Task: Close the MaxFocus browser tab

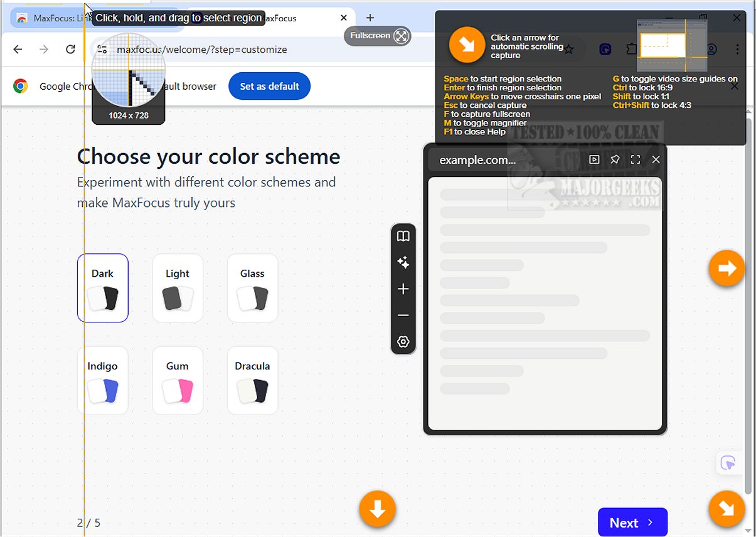Action: 343,18
